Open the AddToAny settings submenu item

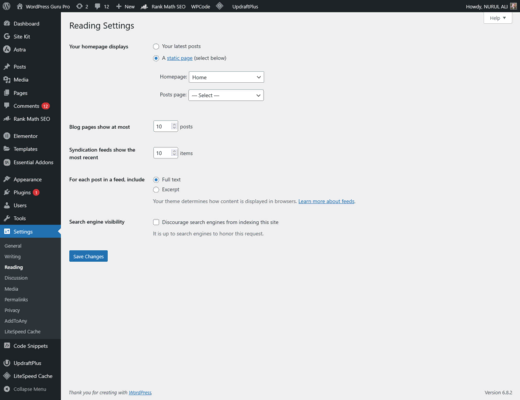point(16,321)
